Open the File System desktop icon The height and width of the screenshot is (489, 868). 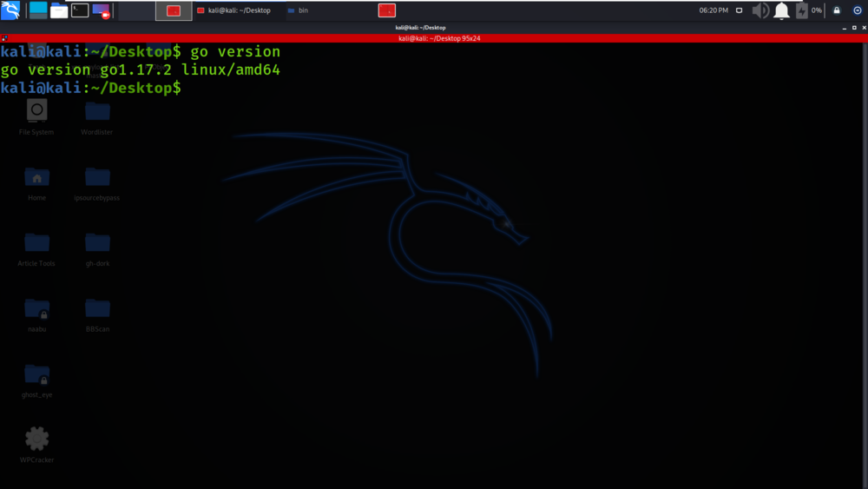point(36,117)
